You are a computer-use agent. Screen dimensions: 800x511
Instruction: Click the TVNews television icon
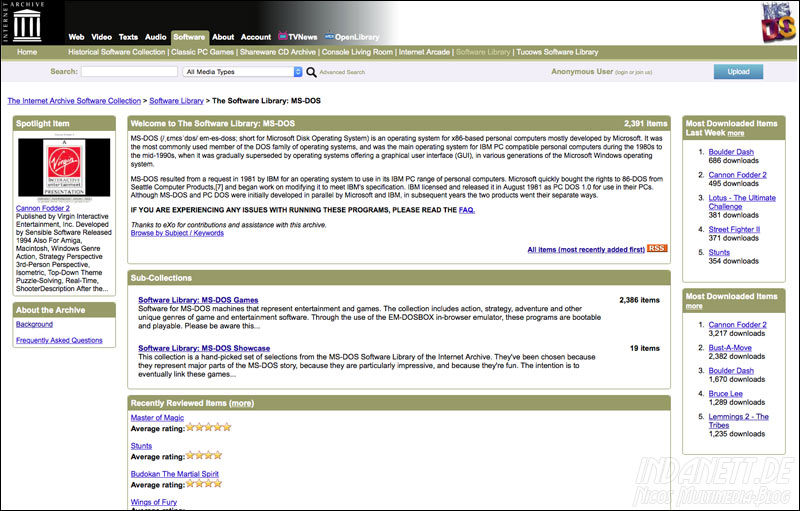tap(283, 36)
